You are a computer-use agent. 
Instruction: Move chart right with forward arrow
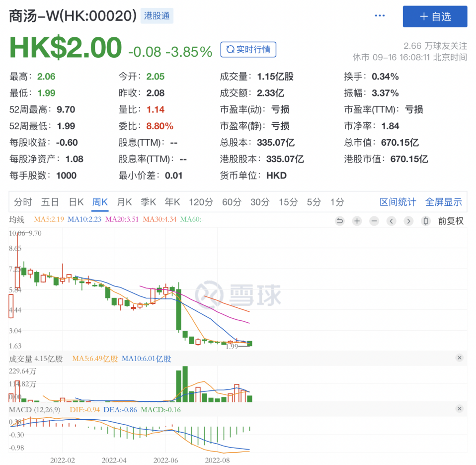click(408, 221)
